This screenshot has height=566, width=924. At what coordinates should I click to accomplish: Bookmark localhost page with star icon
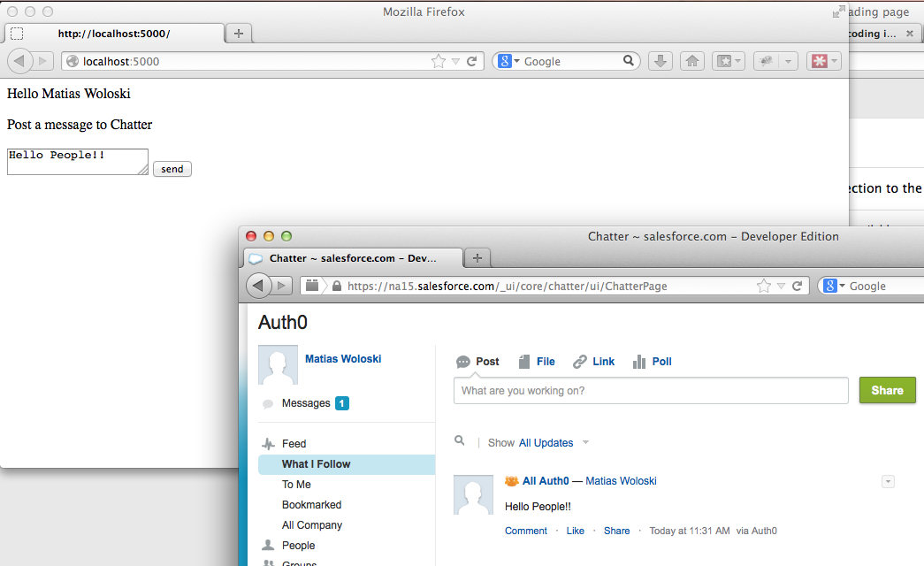(x=438, y=61)
